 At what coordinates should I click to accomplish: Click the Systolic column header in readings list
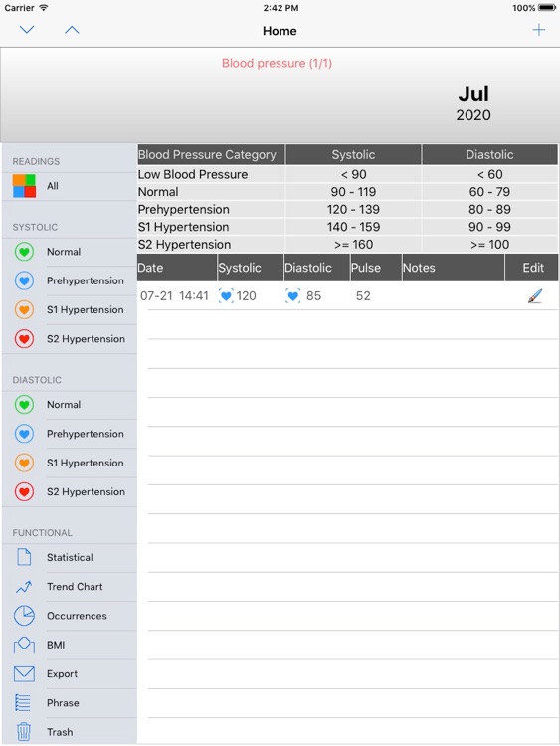[x=251, y=268]
